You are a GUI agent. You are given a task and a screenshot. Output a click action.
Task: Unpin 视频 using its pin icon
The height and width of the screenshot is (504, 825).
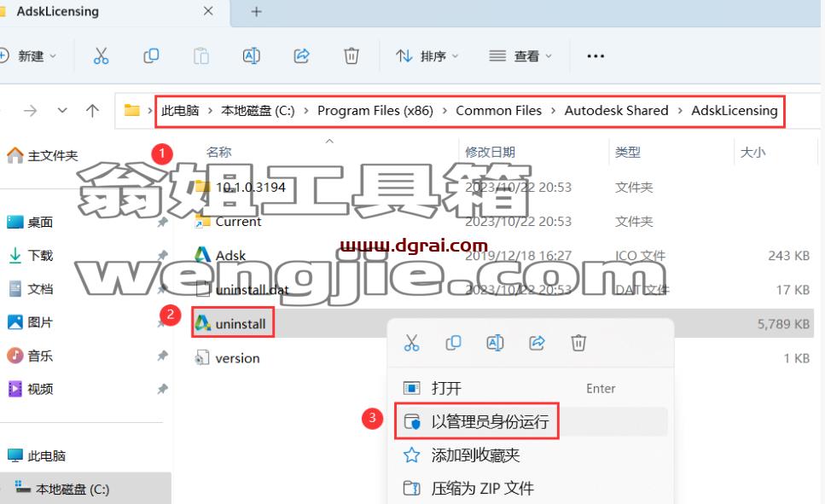pos(163,389)
